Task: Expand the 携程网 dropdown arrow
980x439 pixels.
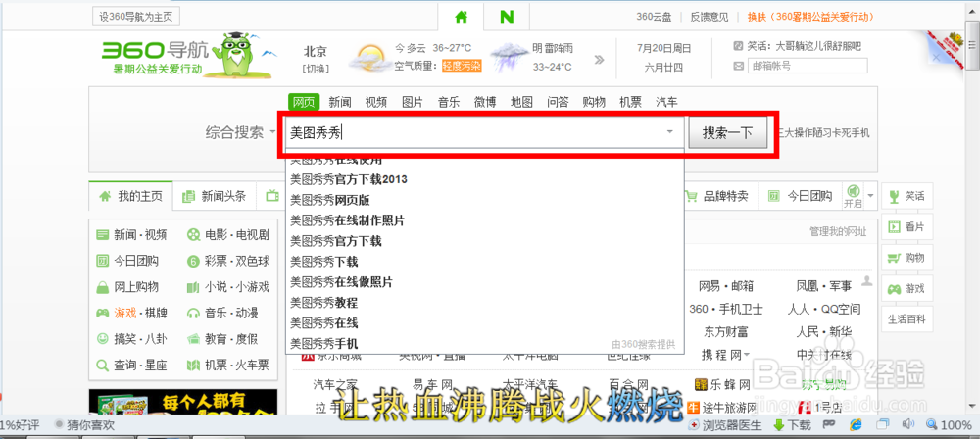Action: pos(746,355)
